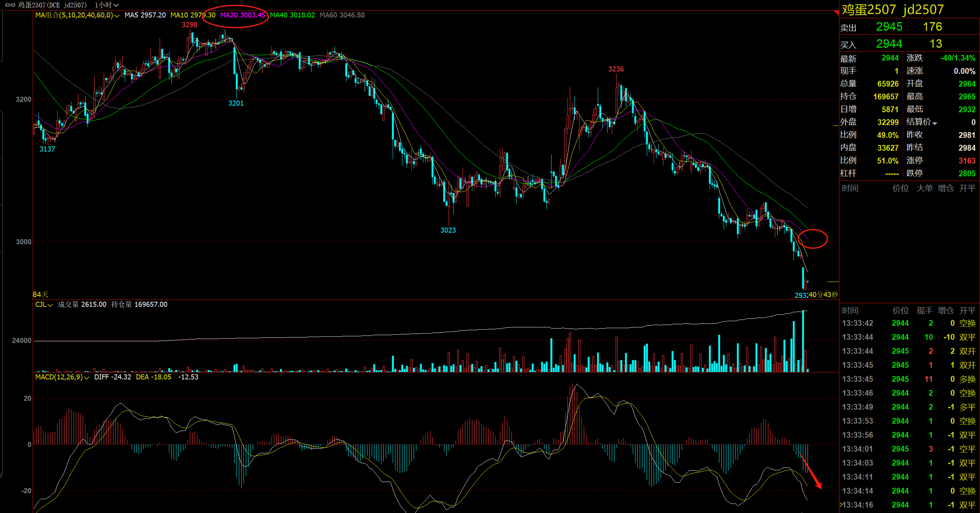Click the chart title 鸡蛋2507(DCE jd2507)
The width and height of the screenshot is (980, 513).
[52, 5]
